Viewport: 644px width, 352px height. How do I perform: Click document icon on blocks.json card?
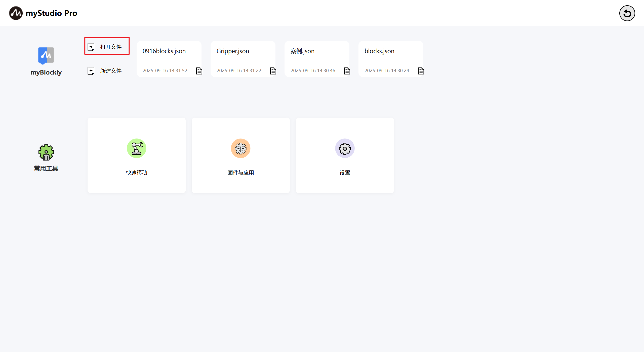pos(421,71)
